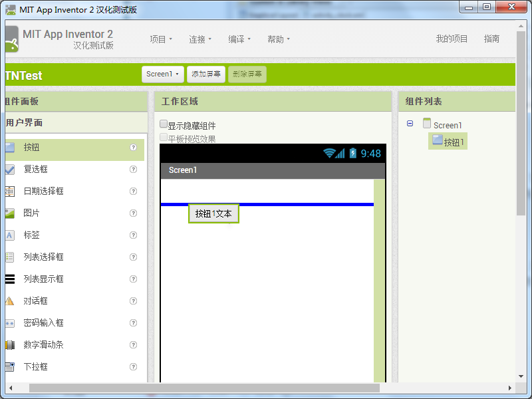This screenshot has height=399, width=532.
Task: Open the Screen1 dropdown selector
Action: 163,74
